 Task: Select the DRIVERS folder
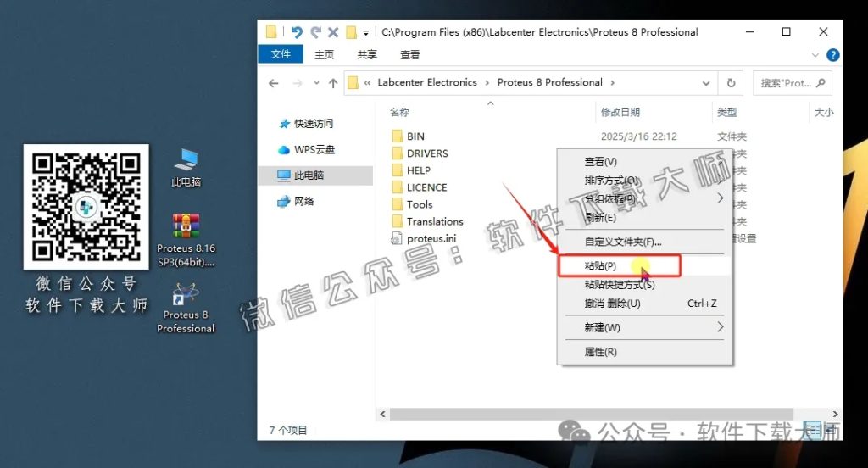point(427,153)
